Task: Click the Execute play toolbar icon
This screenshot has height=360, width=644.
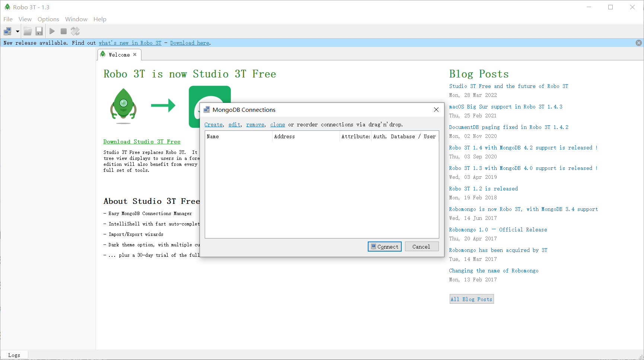Action: pyautogui.click(x=52, y=31)
